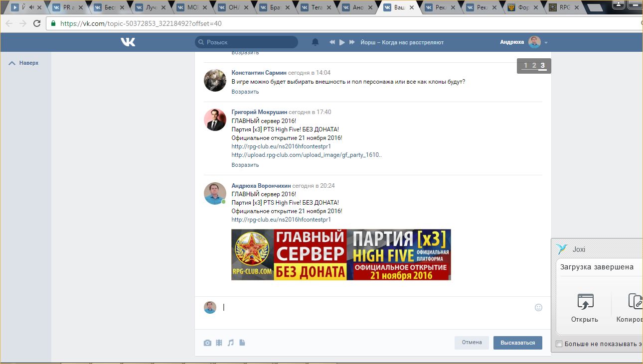Skip to next track in VK player
The height and width of the screenshot is (364, 643).
click(352, 42)
